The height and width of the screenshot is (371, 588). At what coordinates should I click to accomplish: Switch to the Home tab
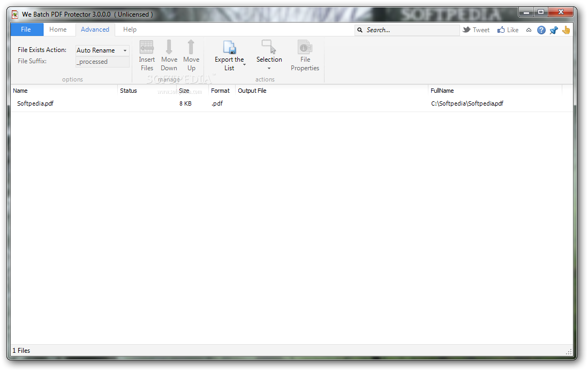tap(58, 29)
